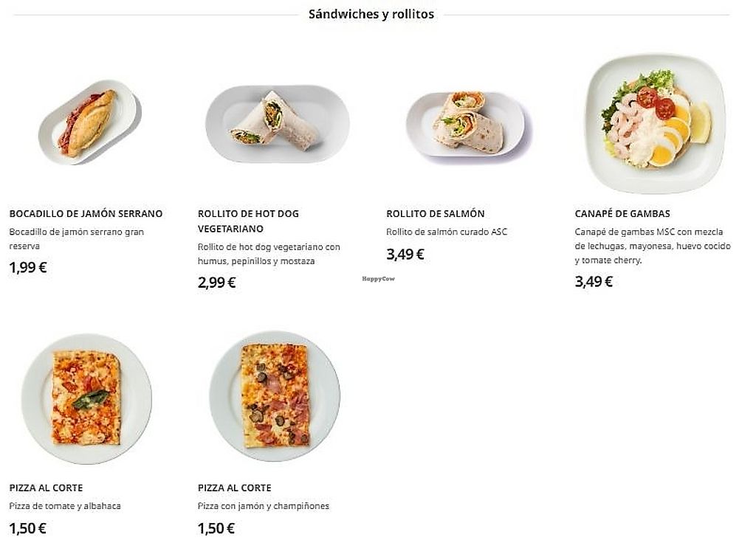Screen dimensions: 756x557
Task: Click the Bocadillo de jamón serrano photo
Action: (89, 122)
